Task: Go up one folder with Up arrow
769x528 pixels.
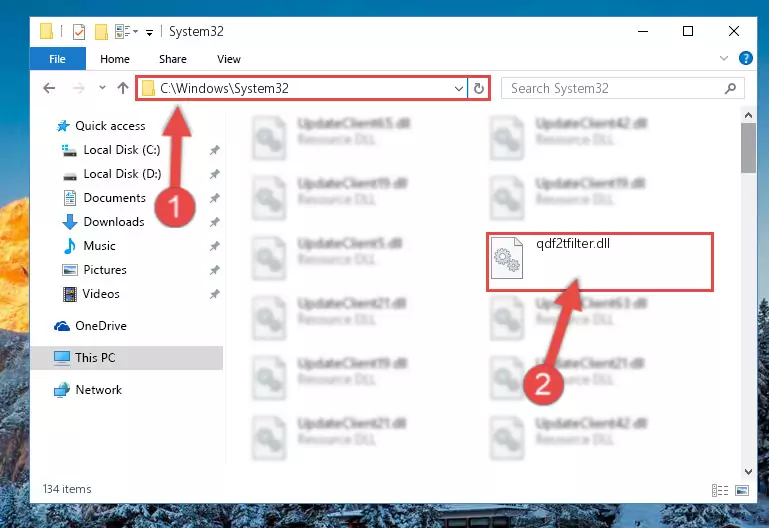Action: [x=123, y=88]
